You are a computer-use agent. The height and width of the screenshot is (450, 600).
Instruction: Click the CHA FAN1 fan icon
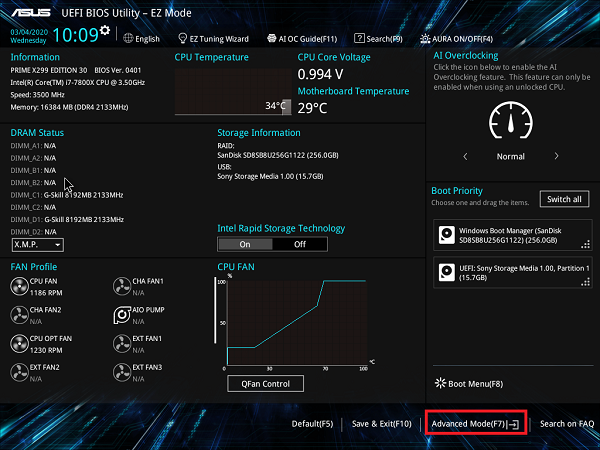[x=123, y=288]
